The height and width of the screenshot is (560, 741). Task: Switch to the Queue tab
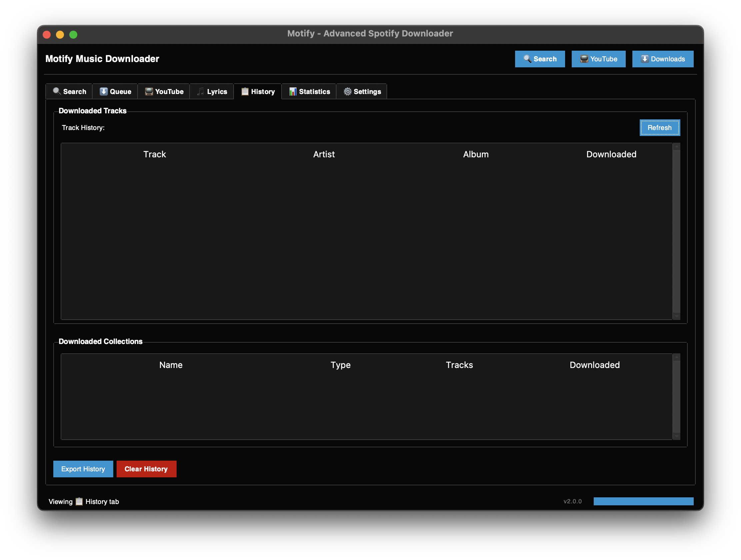coord(115,91)
